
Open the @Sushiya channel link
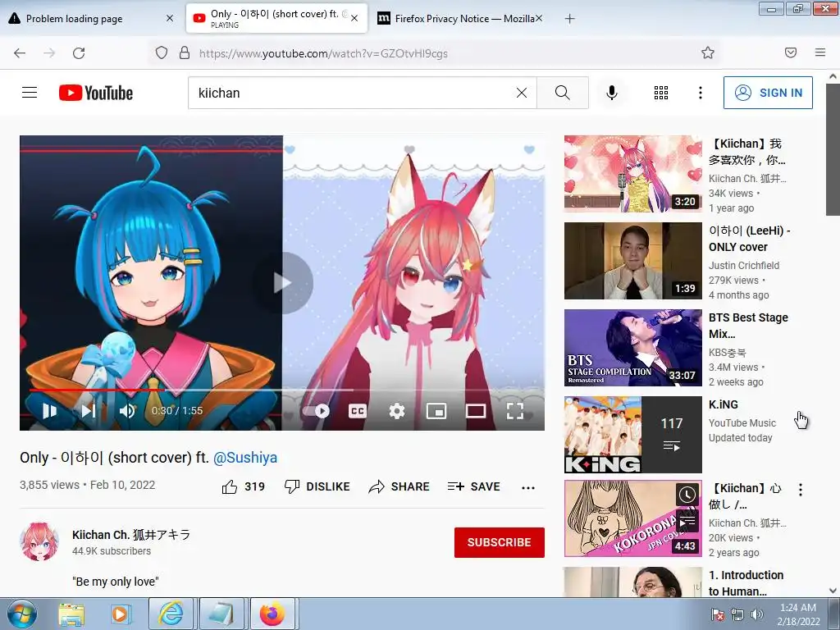[245, 458]
